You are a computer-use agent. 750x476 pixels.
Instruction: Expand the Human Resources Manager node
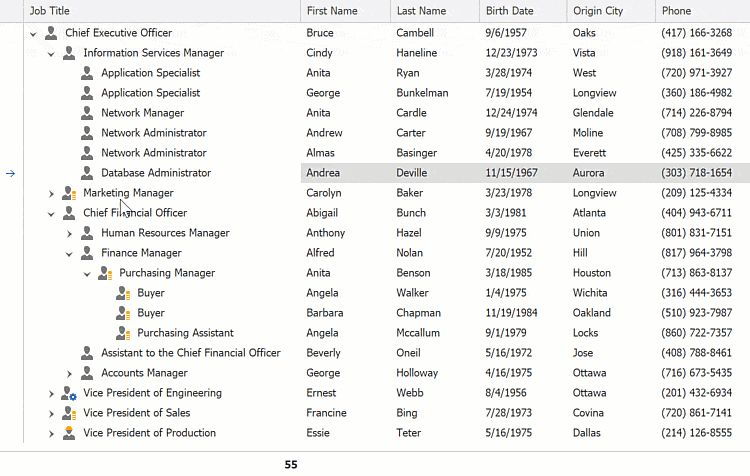(x=70, y=233)
